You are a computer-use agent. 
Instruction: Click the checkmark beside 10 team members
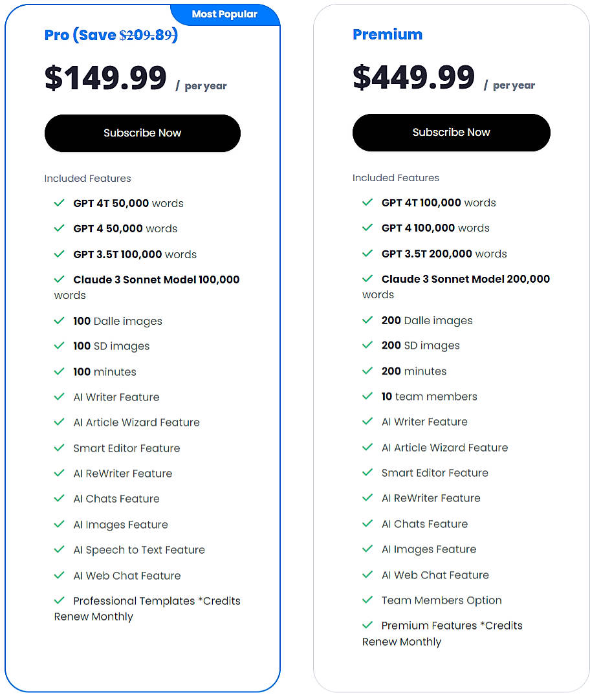coord(367,397)
